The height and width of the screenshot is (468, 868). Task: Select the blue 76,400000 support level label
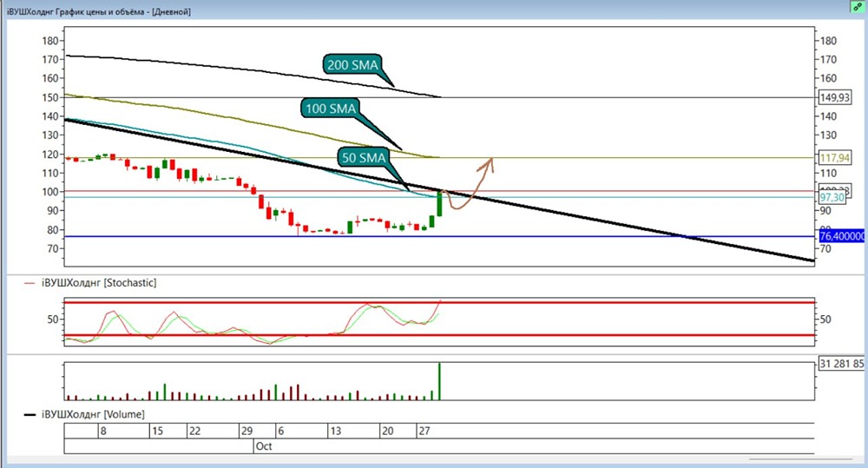[842, 236]
